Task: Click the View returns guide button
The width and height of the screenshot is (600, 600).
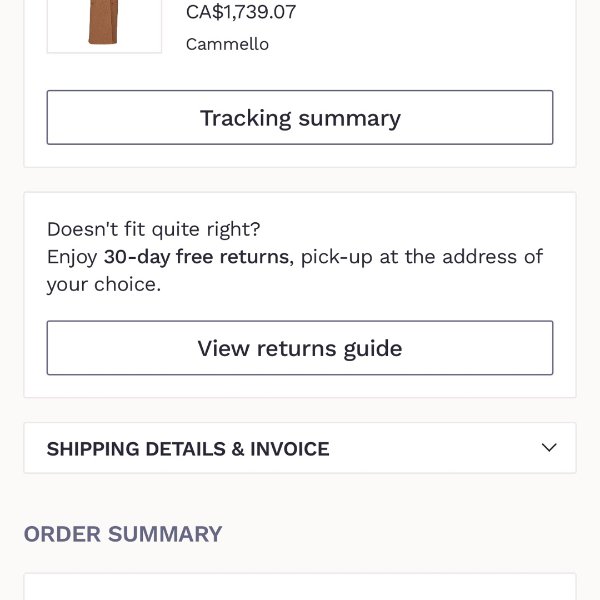Action: click(300, 348)
